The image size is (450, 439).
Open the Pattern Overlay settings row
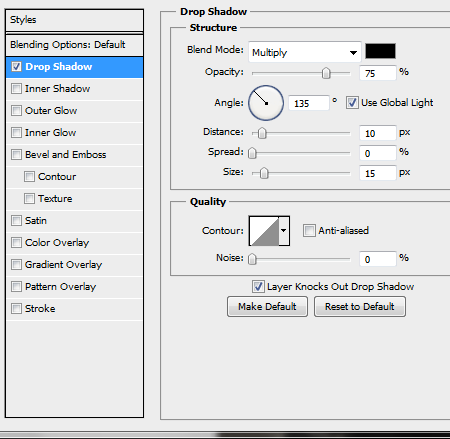[x=75, y=287]
